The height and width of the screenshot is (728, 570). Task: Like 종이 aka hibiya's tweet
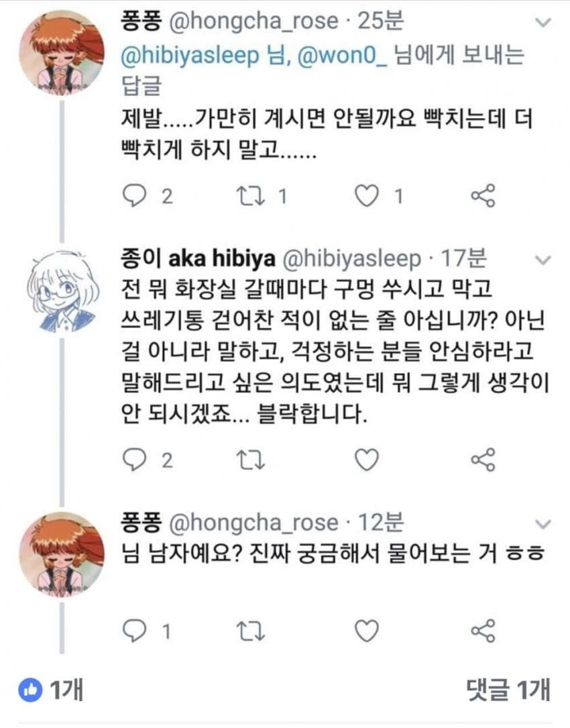pos(366,460)
